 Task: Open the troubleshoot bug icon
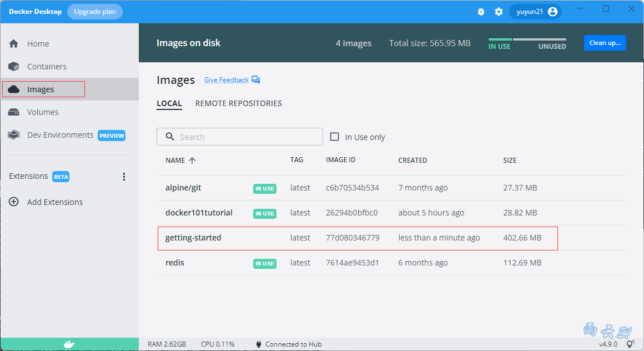[481, 12]
